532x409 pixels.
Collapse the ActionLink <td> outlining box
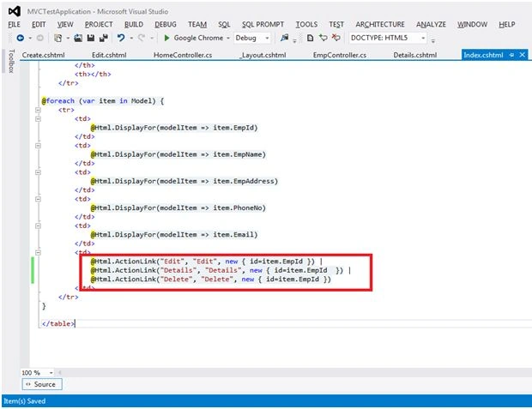[38, 253]
